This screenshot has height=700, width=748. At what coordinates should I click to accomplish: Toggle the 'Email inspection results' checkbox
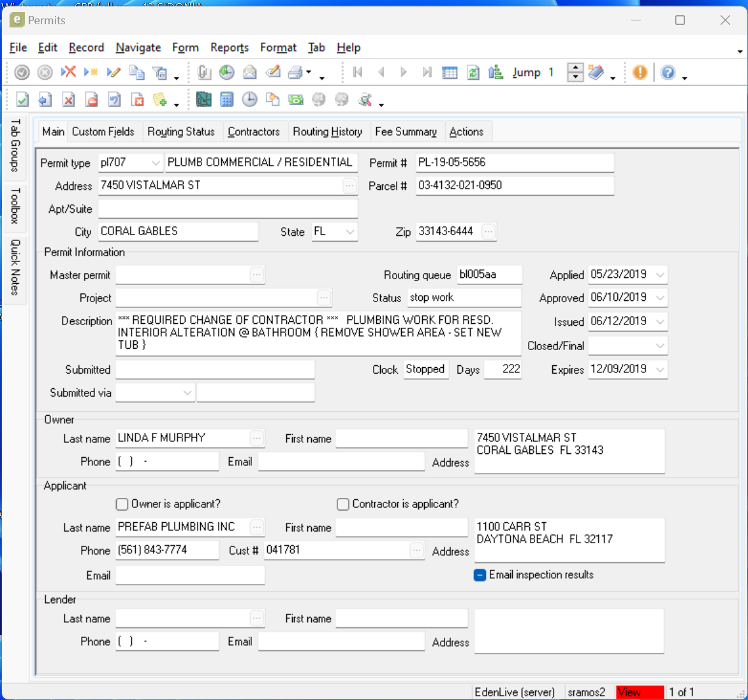coord(480,575)
